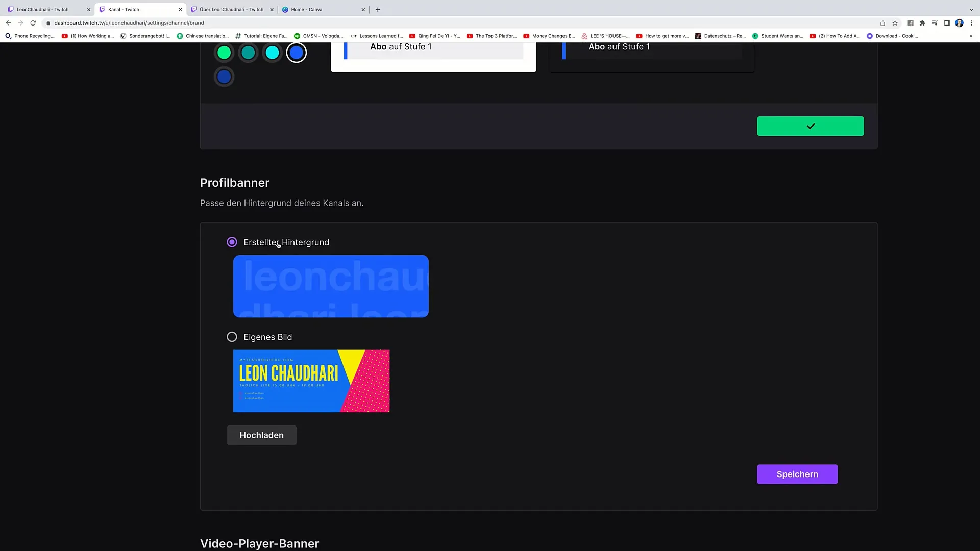The width and height of the screenshot is (980, 551).
Task: Select the teal circle color option
Action: 249,52
